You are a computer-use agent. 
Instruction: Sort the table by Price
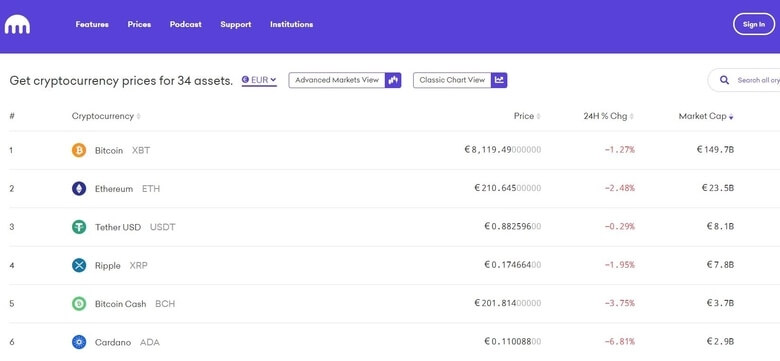click(527, 116)
